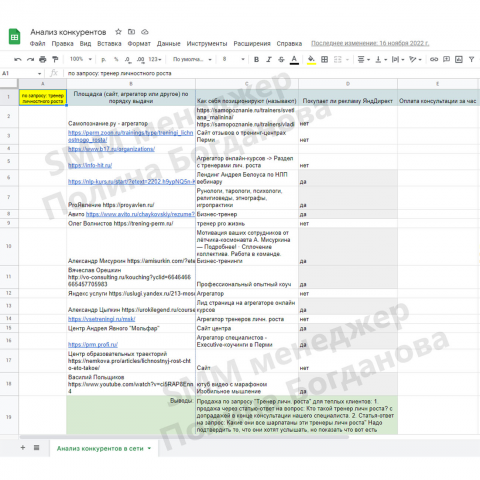480x480 pixels.
Task: Select column B header
Action: [x=131, y=84]
